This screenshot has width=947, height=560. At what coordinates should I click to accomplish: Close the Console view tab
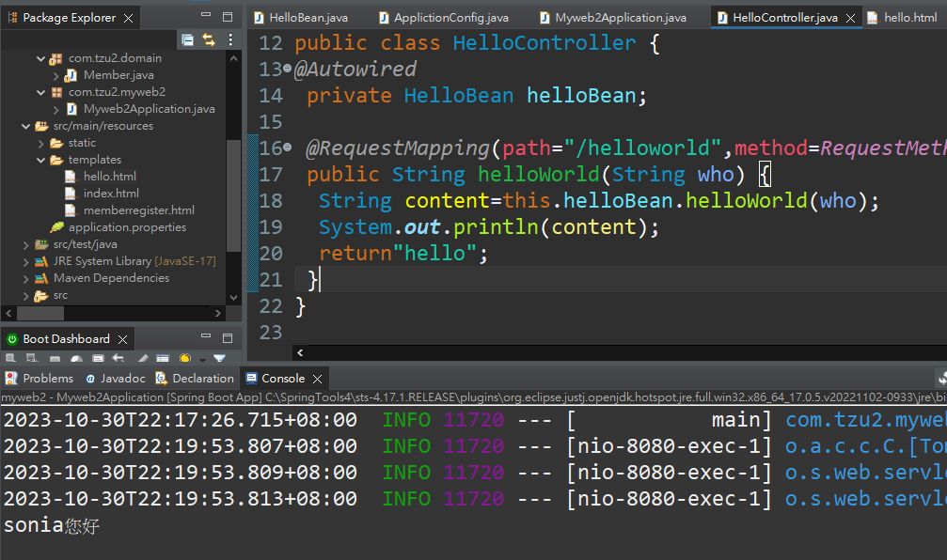pyautogui.click(x=317, y=379)
